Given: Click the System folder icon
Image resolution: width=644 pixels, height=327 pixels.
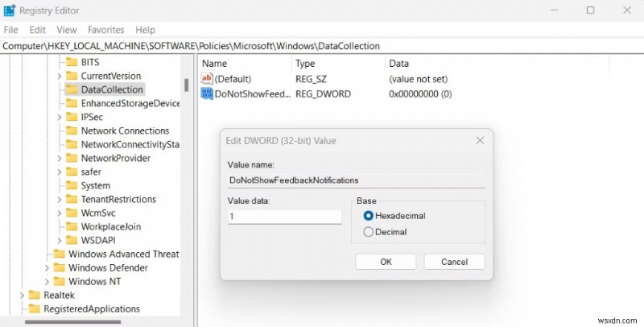Looking at the screenshot, I should click(72, 185).
